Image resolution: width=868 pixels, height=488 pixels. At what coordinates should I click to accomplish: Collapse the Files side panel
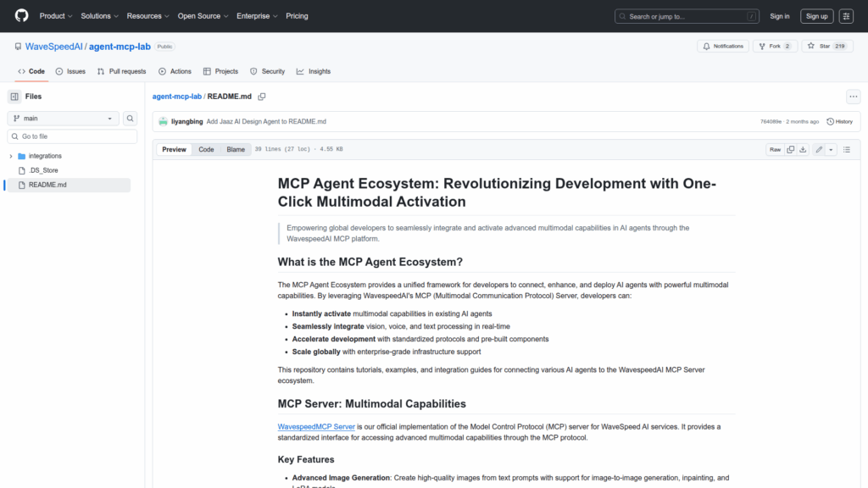point(14,97)
